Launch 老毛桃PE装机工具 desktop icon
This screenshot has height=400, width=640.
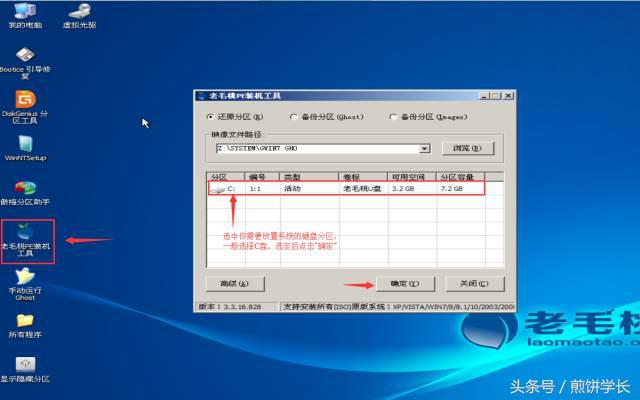point(26,240)
